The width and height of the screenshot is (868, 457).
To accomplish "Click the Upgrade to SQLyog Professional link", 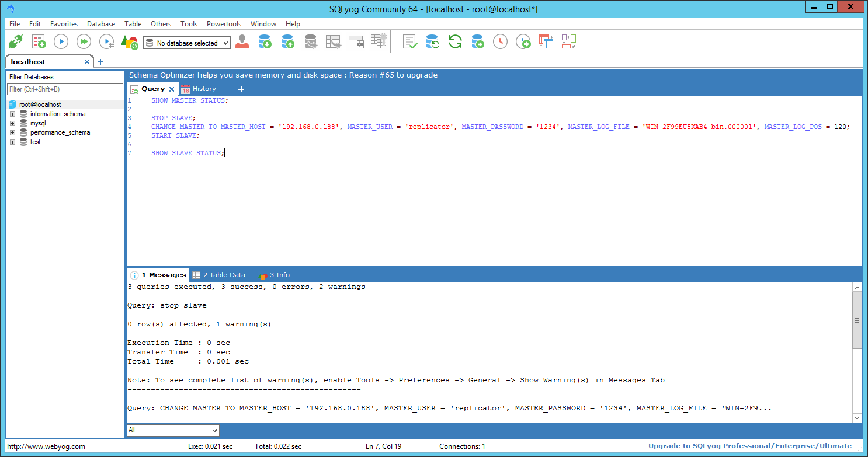I will [x=750, y=446].
